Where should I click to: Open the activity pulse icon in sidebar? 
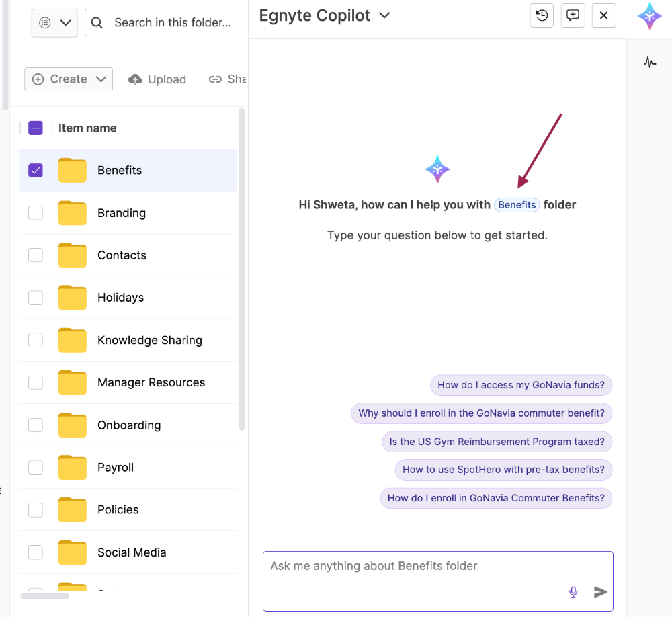pos(650,63)
